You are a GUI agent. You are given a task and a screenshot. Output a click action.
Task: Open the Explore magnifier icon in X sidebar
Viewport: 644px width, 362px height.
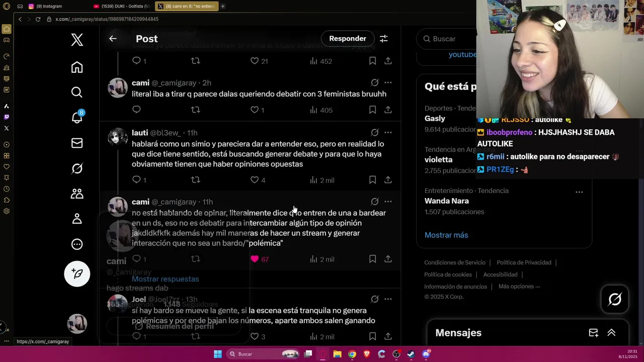[77, 92]
